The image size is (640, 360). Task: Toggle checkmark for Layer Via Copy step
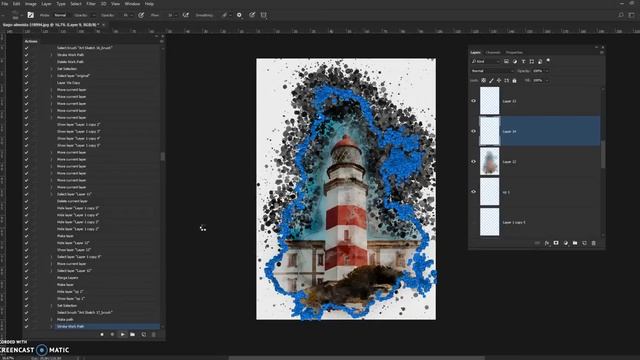tap(27, 83)
